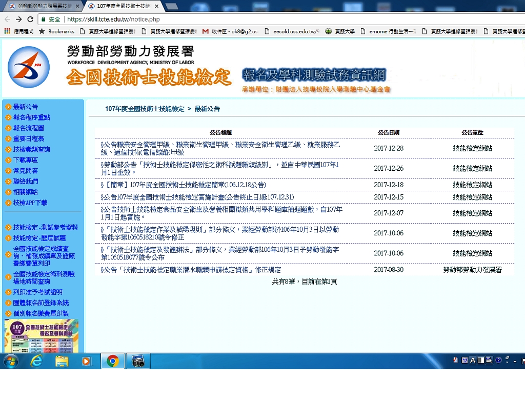The width and height of the screenshot is (525, 420).
Task: Click the browser back arrow button
Action: click(7, 19)
